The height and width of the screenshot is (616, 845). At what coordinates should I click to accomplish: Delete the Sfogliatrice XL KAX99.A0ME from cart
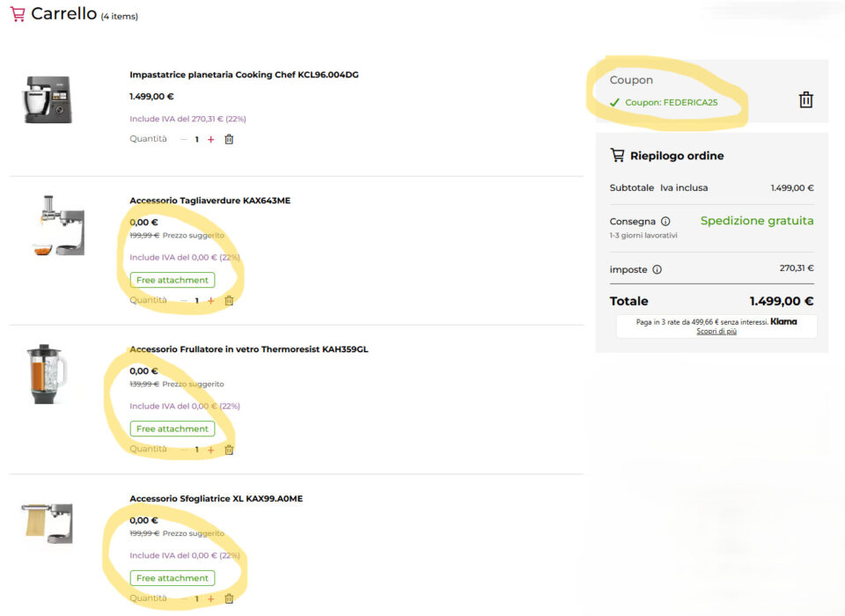coord(229,598)
